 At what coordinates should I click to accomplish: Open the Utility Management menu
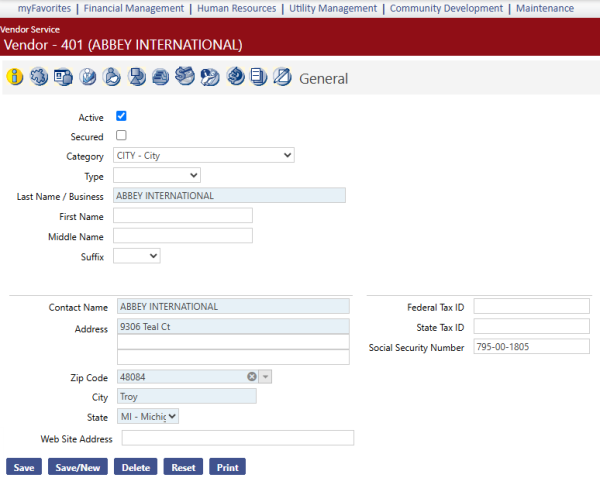click(333, 8)
